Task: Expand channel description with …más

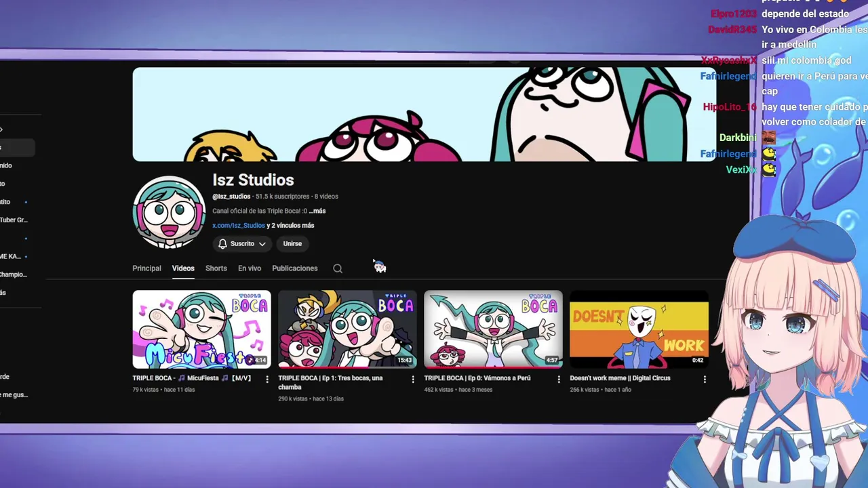Action: click(x=317, y=211)
